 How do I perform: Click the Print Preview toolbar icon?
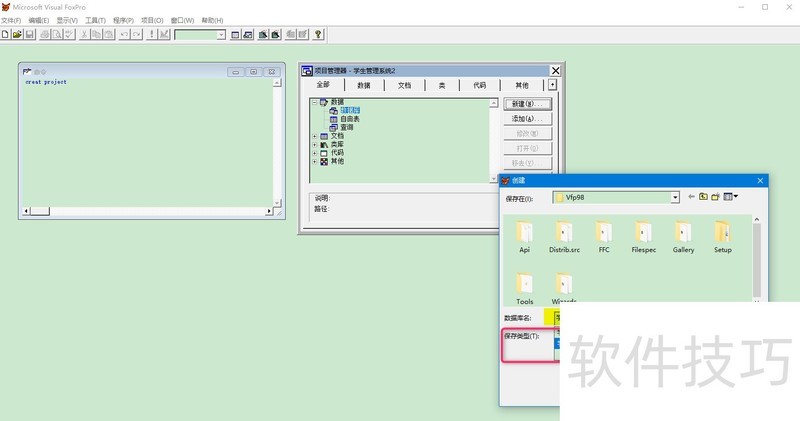[x=57, y=34]
